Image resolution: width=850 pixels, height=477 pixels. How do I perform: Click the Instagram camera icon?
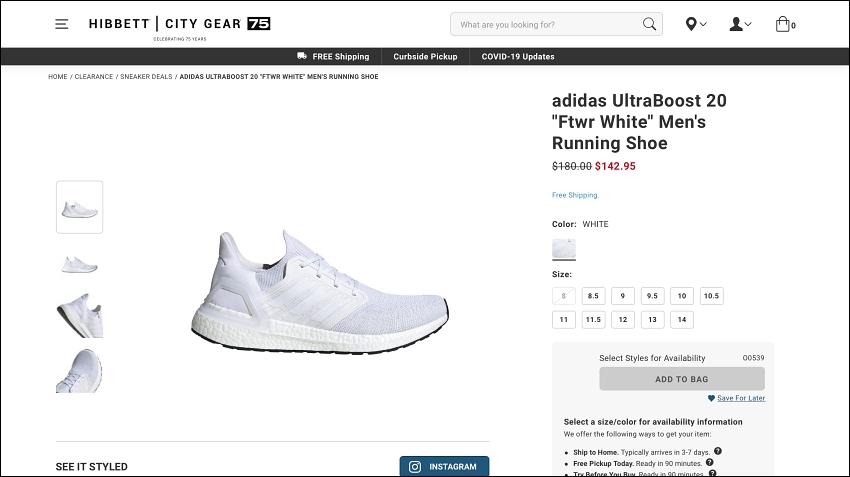pos(414,467)
